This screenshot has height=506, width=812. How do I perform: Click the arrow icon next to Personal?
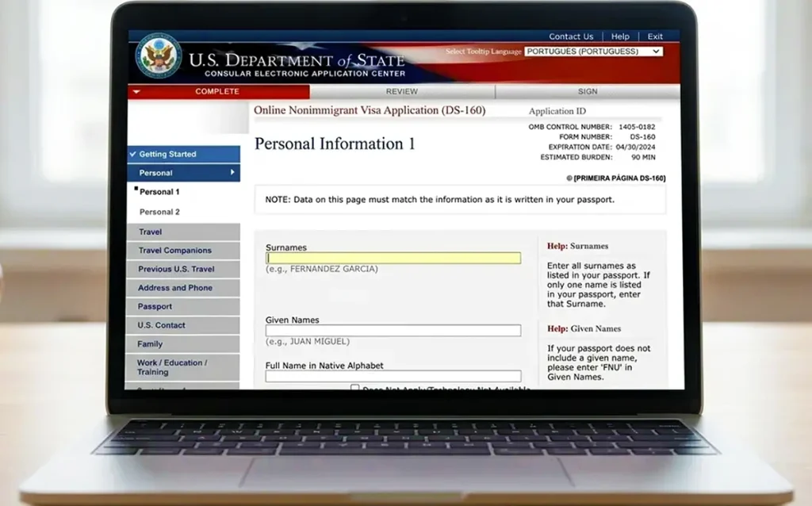[x=232, y=172]
